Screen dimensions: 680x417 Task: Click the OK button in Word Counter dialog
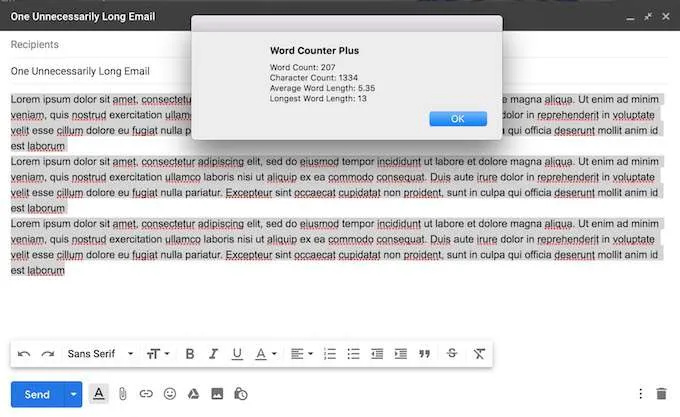pyautogui.click(x=457, y=119)
